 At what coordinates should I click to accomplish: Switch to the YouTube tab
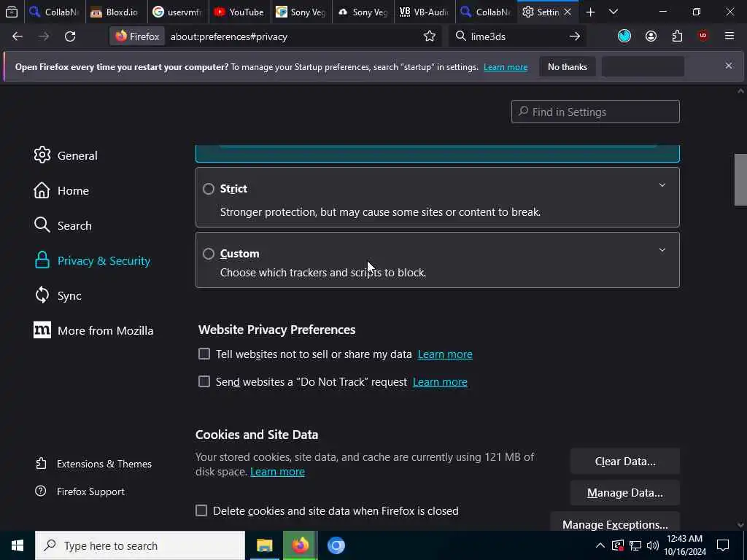[239, 12]
